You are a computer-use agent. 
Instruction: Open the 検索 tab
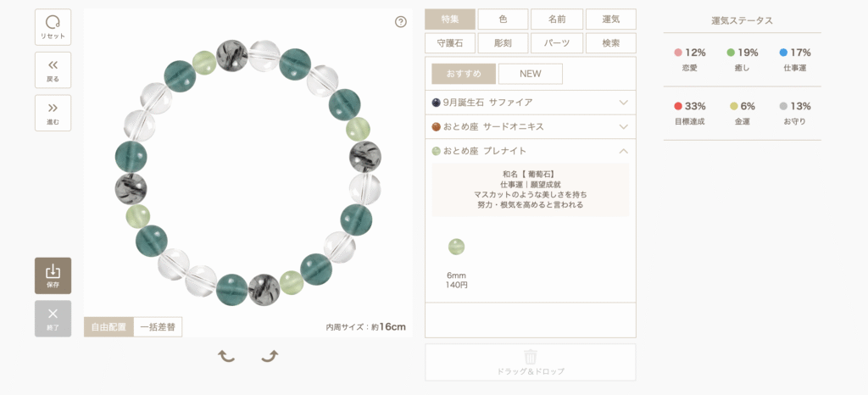pos(611,43)
